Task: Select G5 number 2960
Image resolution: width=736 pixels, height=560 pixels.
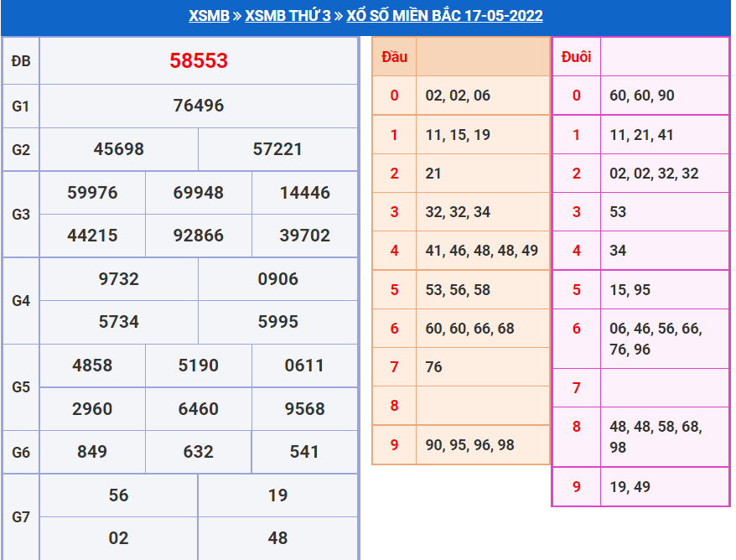Action: point(92,409)
